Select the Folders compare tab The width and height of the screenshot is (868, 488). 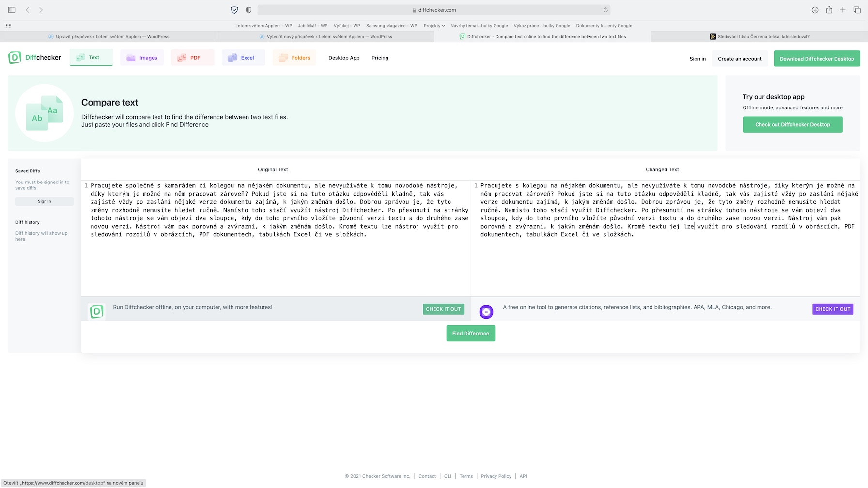[294, 58]
